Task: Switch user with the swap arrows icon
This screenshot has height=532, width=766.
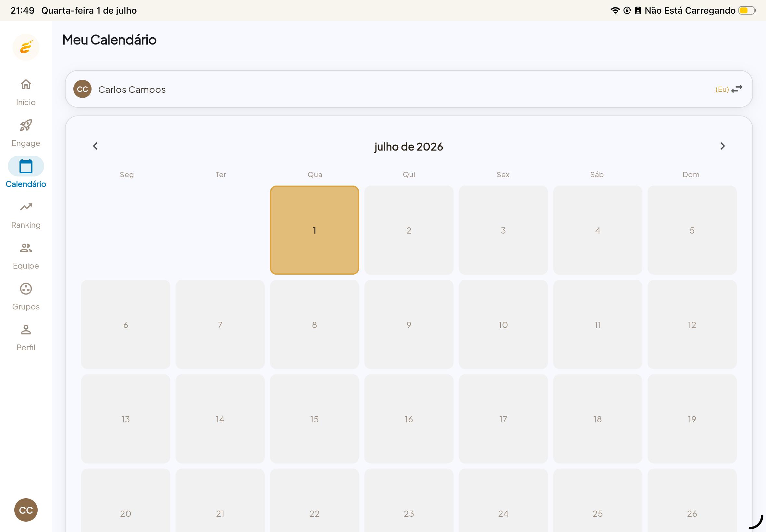Action: pos(737,89)
